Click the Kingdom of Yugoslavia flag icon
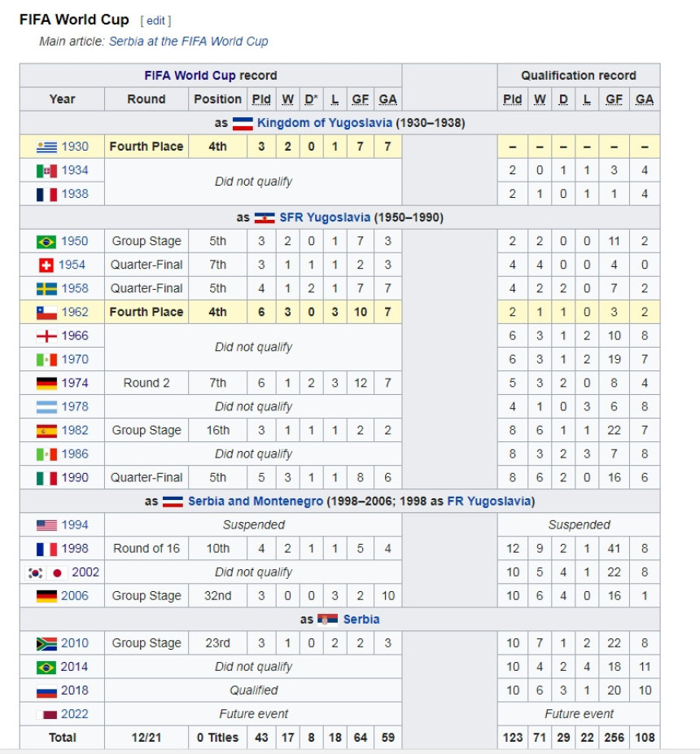Screen dimensions: 700x754 click(243, 124)
